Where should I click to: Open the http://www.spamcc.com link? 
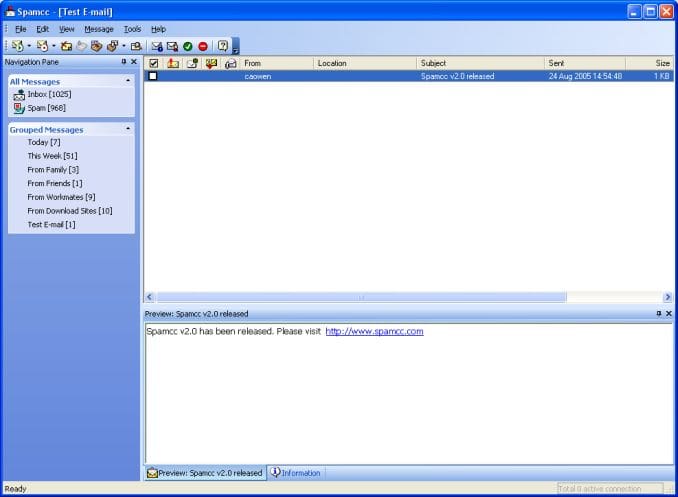click(x=374, y=331)
